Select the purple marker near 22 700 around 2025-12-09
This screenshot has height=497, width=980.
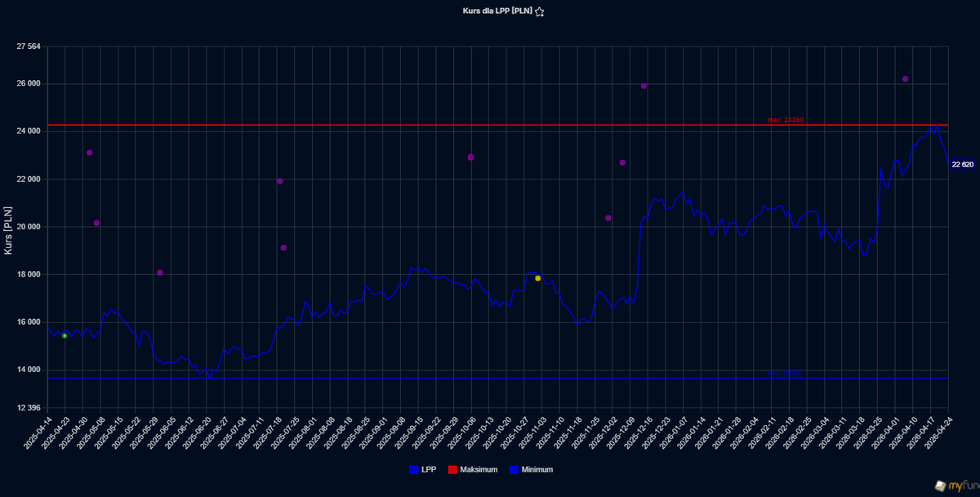(622, 162)
